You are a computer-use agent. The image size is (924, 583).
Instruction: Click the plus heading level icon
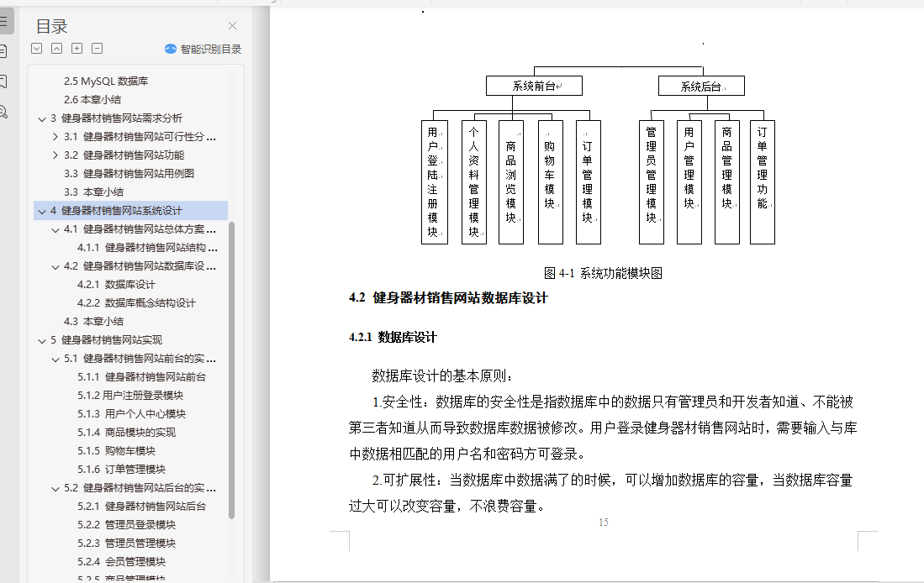[77, 48]
